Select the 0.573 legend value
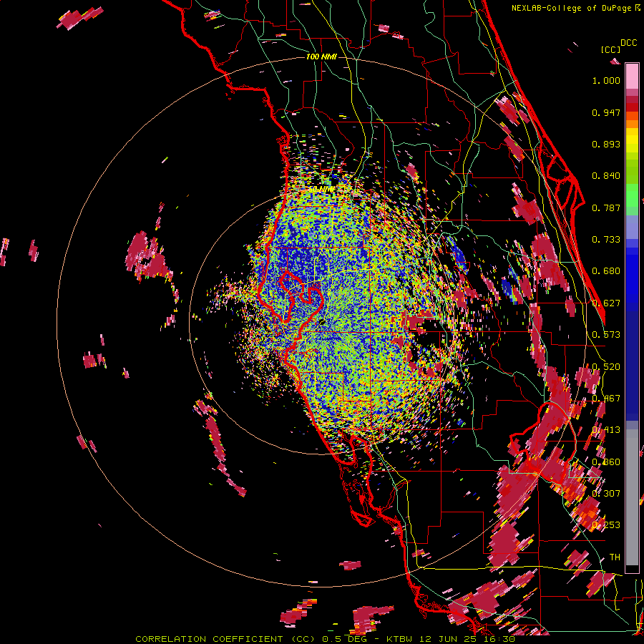The image size is (644, 644). 606,335
